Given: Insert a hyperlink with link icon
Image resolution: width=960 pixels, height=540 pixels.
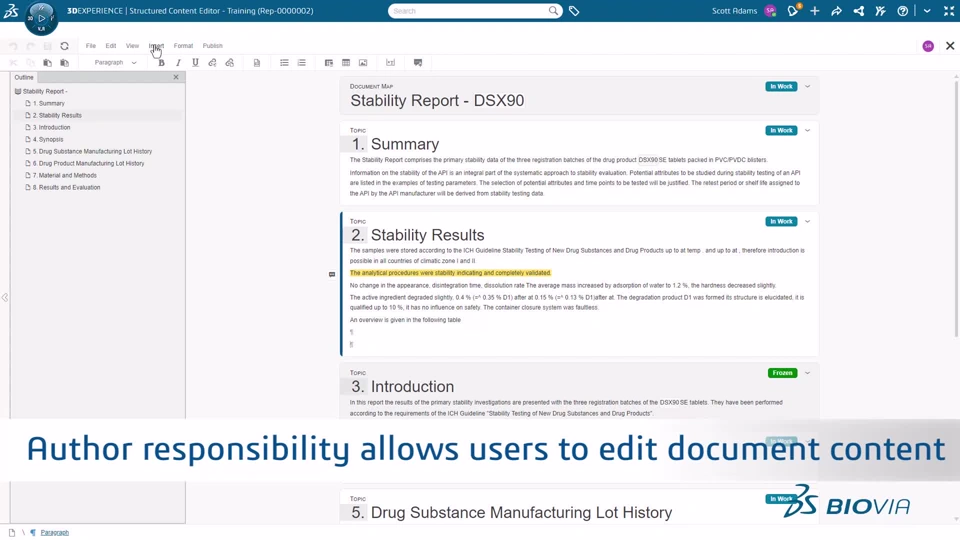Looking at the screenshot, I should [212, 62].
